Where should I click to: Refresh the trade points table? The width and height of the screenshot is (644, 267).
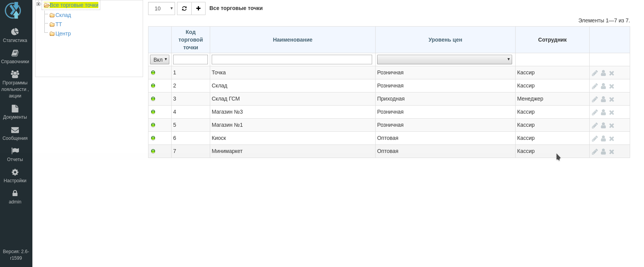pos(184,8)
